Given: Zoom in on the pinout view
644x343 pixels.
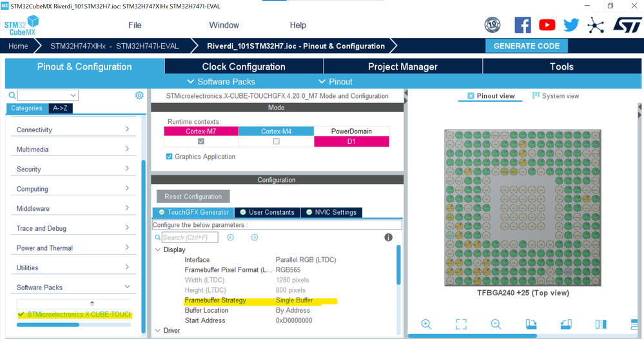Looking at the screenshot, I should click(x=426, y=324).
